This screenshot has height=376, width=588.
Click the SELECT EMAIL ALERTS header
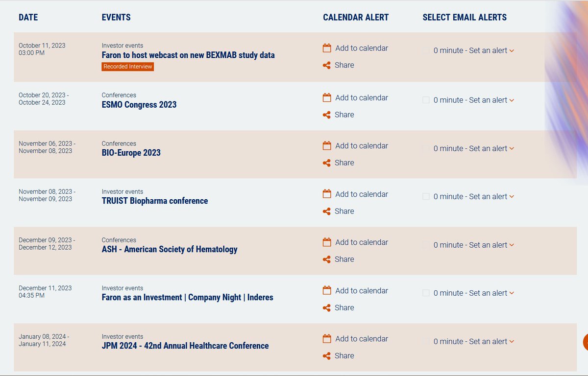tap(465, 17)
